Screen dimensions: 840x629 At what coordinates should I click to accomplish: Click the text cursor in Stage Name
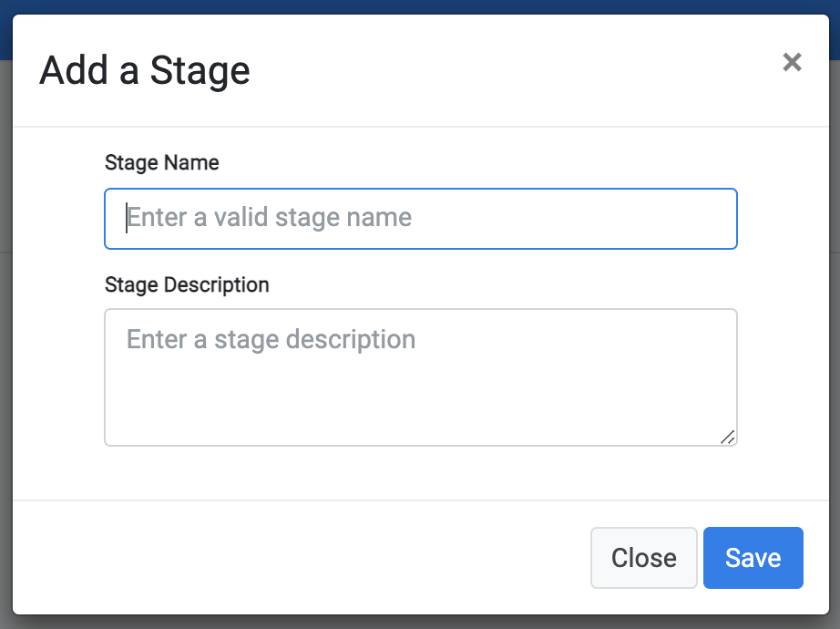tap(127, 218)
